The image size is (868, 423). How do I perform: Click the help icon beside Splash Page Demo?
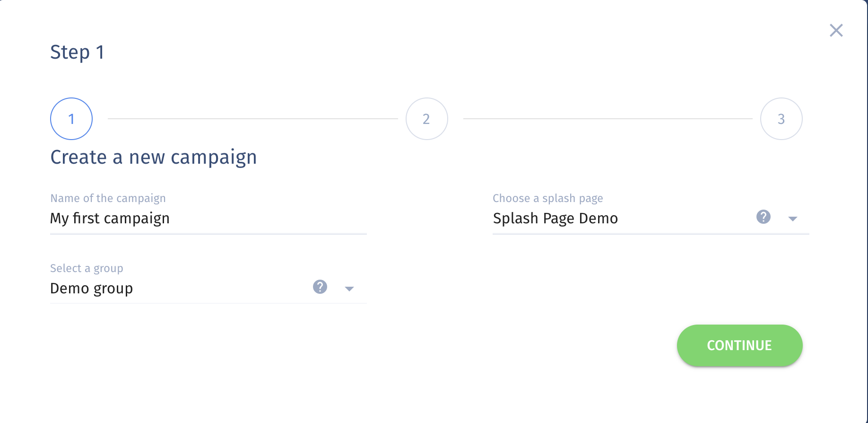coord(764,217)
